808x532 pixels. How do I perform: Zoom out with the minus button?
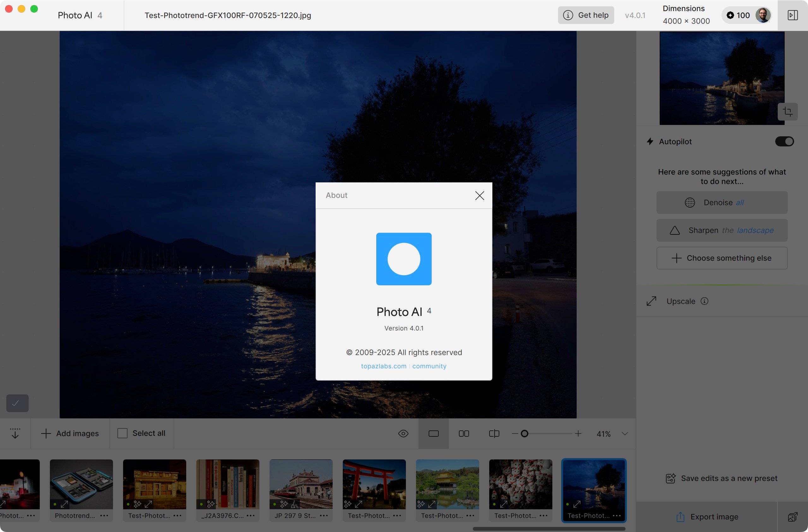point(515,434)
